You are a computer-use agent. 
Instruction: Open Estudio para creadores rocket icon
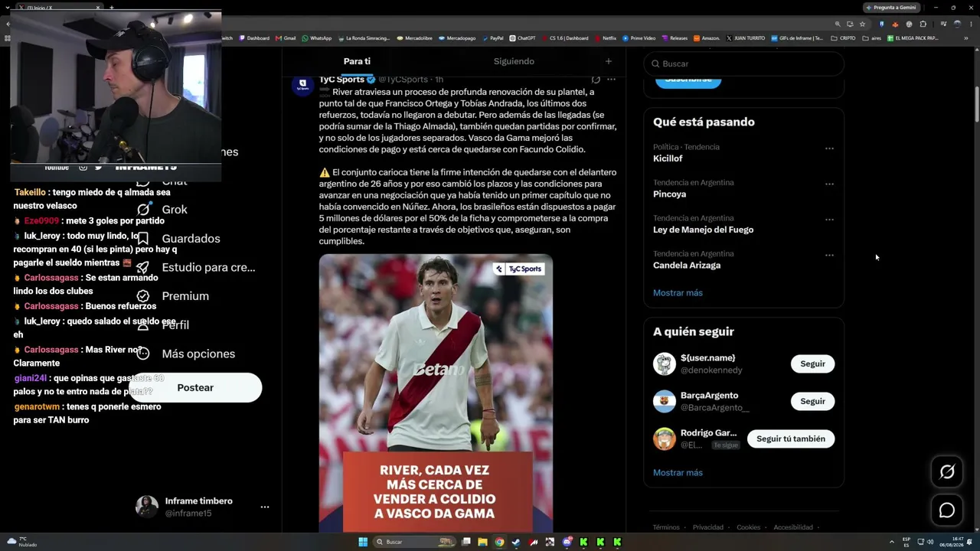click(x=143, y=267)
